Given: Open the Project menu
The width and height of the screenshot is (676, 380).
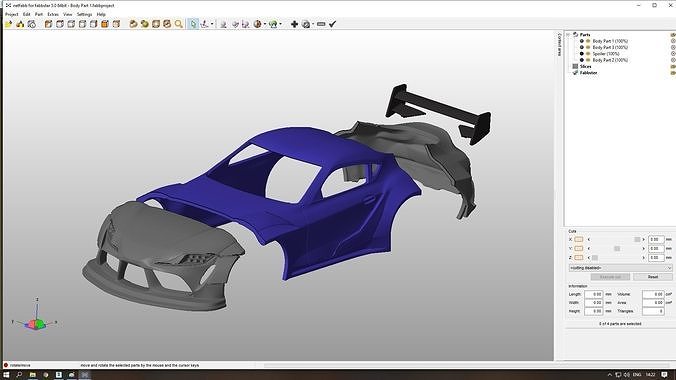Looking at the screenshot, I should point(11,14).
